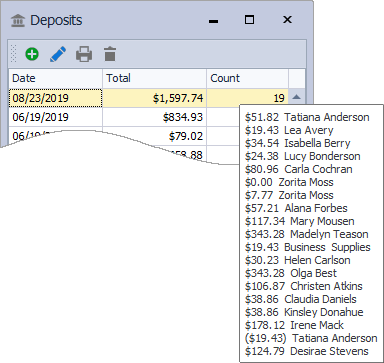Click the $1,597.74 total cell
This screenshot has height=363, width=384.
pyautogui.click(x=154, y=98)
